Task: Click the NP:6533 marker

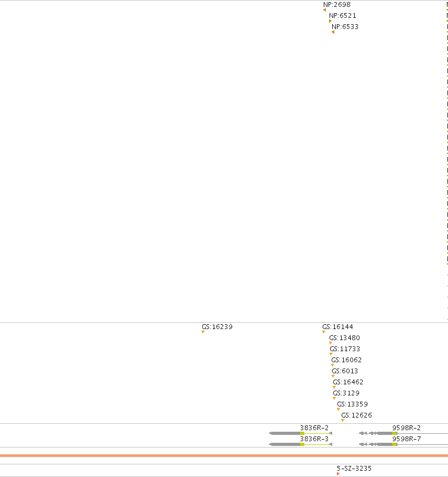Action: 333,32
